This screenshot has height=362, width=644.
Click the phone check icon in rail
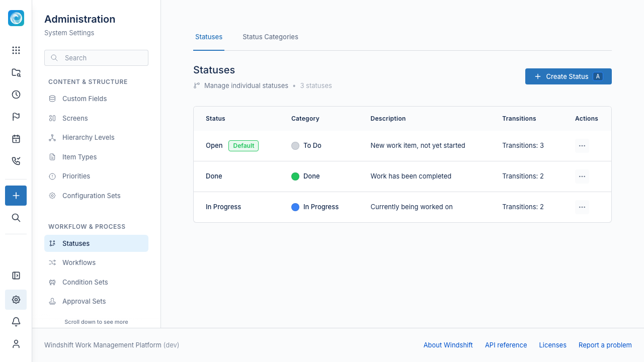[16, 161]
